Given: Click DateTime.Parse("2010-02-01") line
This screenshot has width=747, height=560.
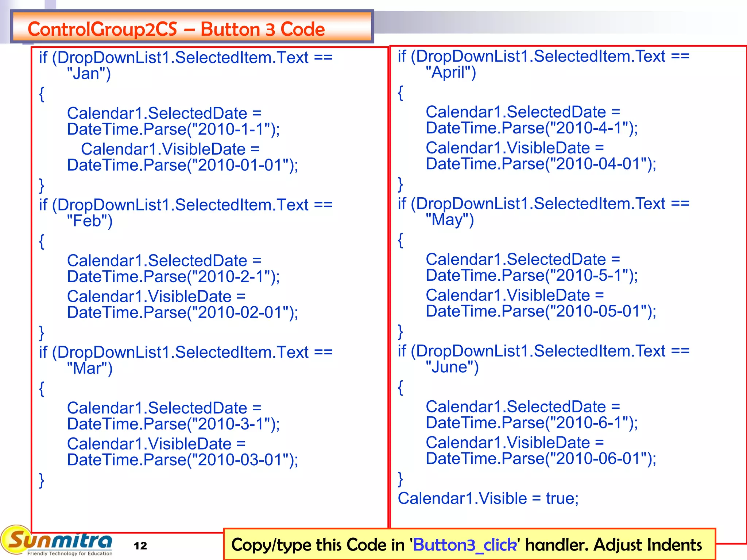Looking at the screenshot, I should coord(182,312).
